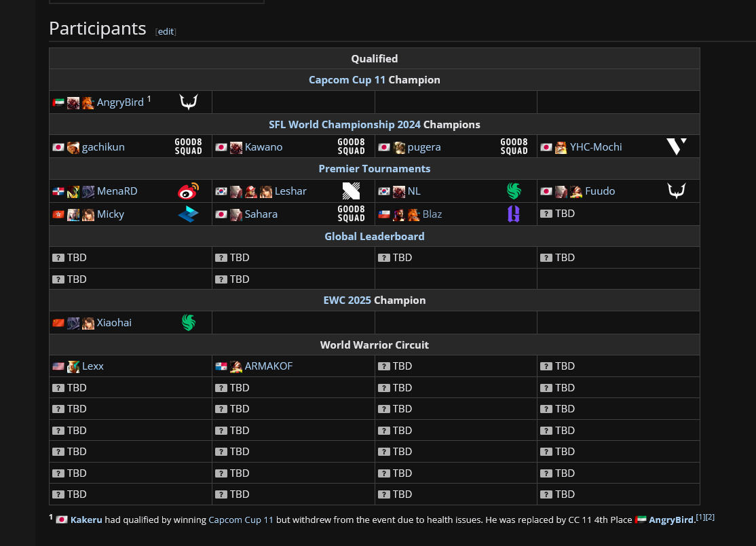Open NL player page
This screenshot has width=756, height=546.
pos(414,191)
